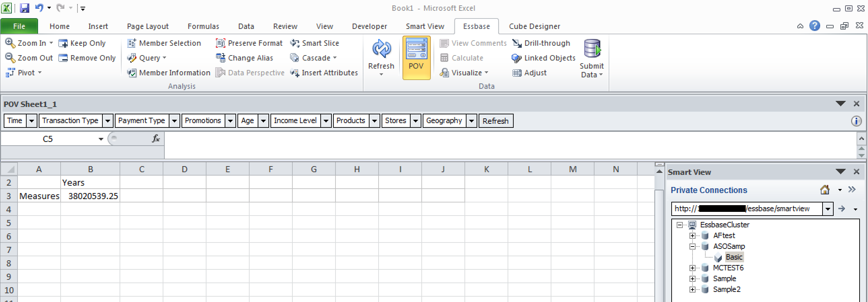This screenshot has height=302, width=868.
Task: Expand the Sample2 application node
Action: click(x=693, y=289)
